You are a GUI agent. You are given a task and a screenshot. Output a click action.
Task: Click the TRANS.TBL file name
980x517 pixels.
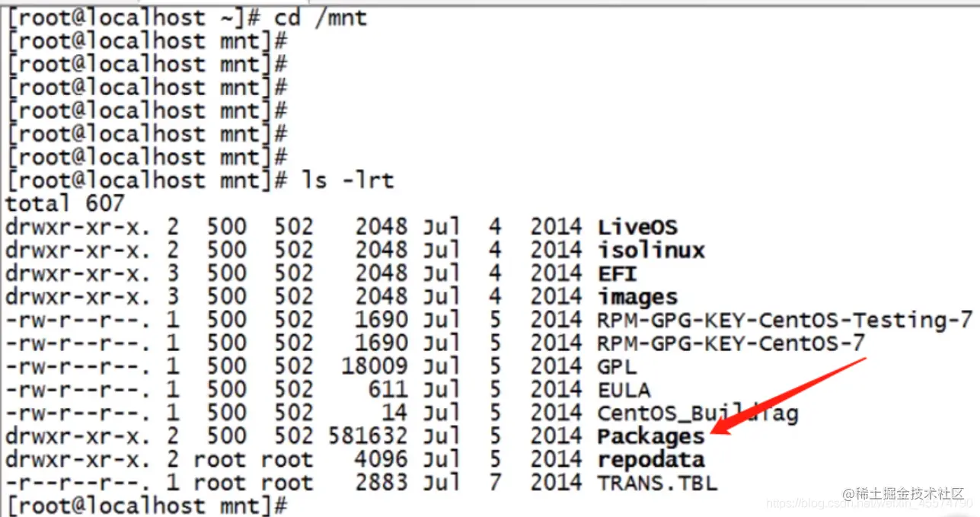658,483
